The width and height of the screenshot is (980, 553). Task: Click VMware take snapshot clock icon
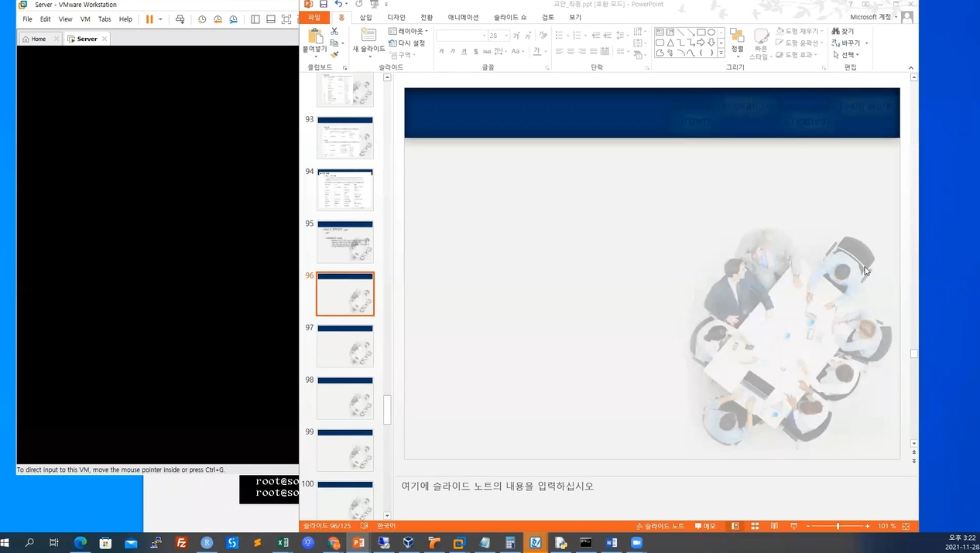[202, 19]
